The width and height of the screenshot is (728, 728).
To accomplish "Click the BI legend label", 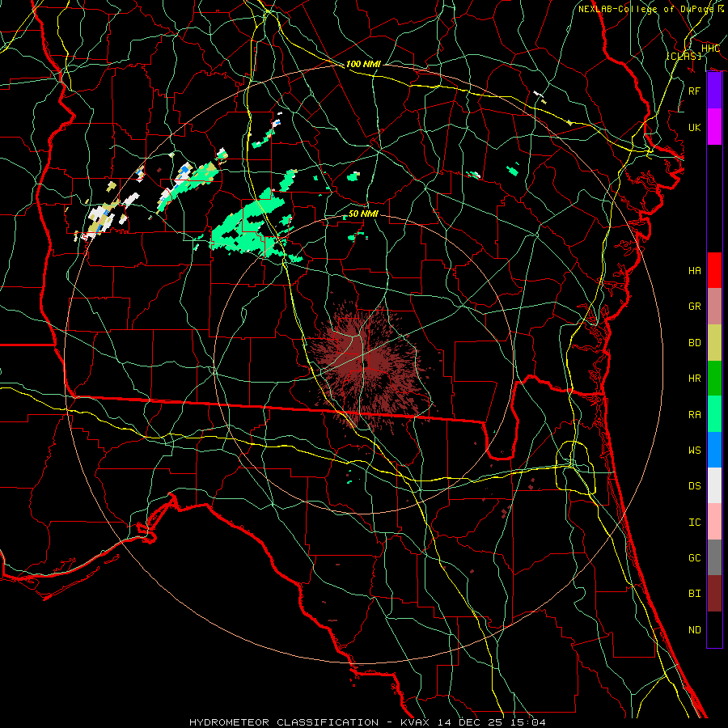I will tap(694, 594).
